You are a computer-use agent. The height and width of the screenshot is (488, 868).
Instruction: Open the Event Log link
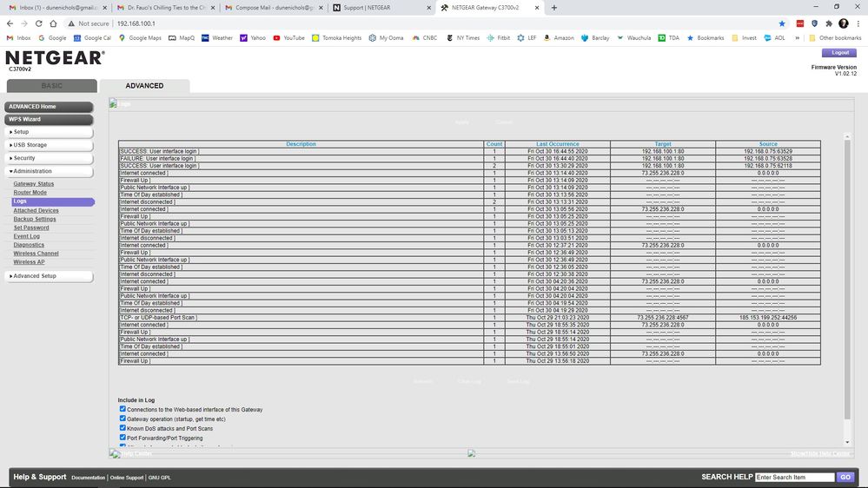(27, 236)
